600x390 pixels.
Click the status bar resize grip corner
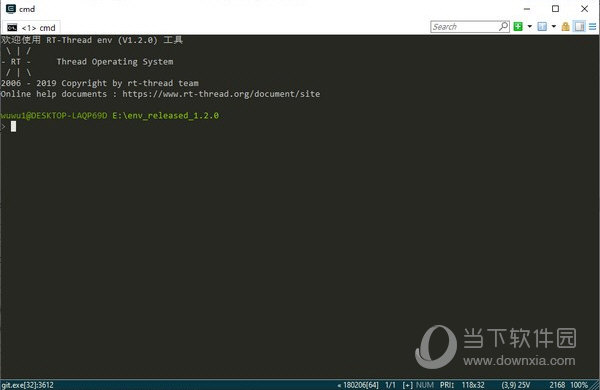click(595, 385)
